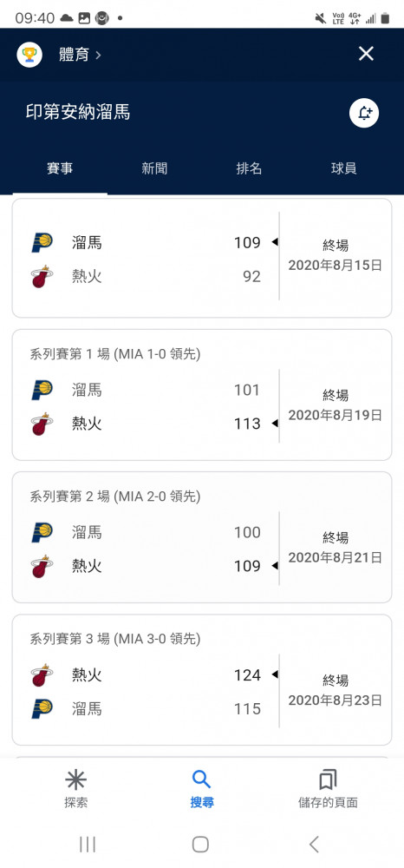This screenshot has height=868, width=404.
Task: Close the sports panel with X
Action: pyautogui.click(x=366, y=54)
